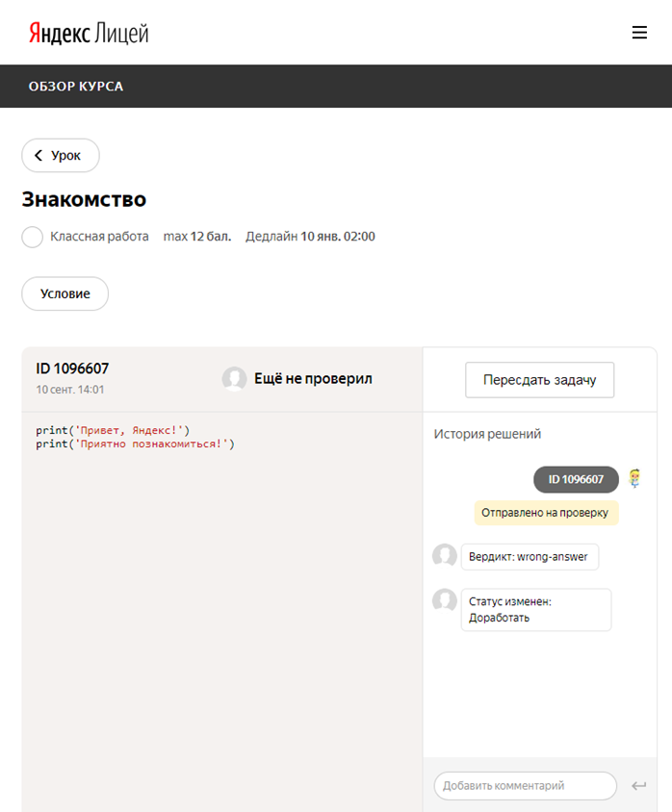Viewport: 672px width, 812px height.
Task: Go back to Урок
Action: 61,155
